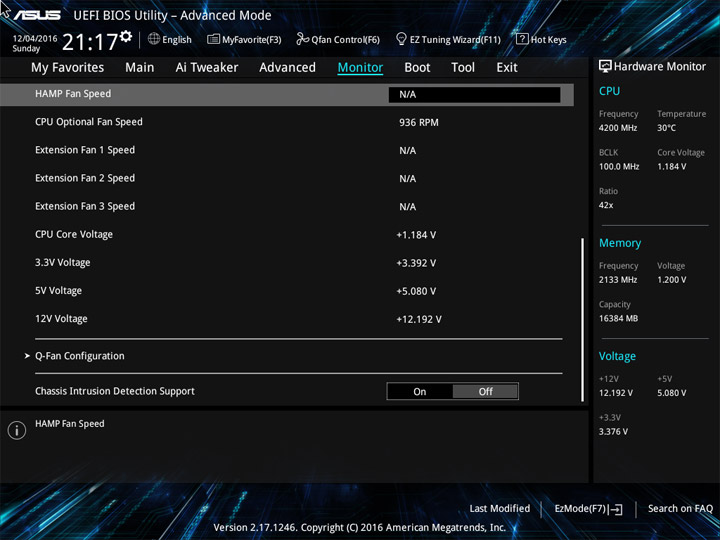This screenshot has height=540, width=720.
Task: Select the 12V Voltage row
Action: (x=287, y=319)
